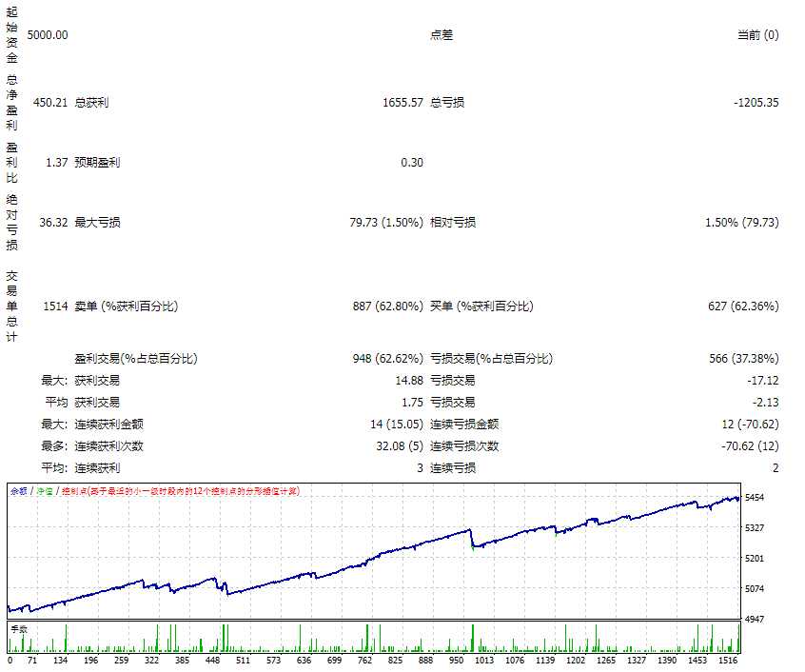Image resolution: width=805 pixels, height=672 pixels.
Task: Click the loss trades value 566 (37.38%)
Action: click(743, 359)
